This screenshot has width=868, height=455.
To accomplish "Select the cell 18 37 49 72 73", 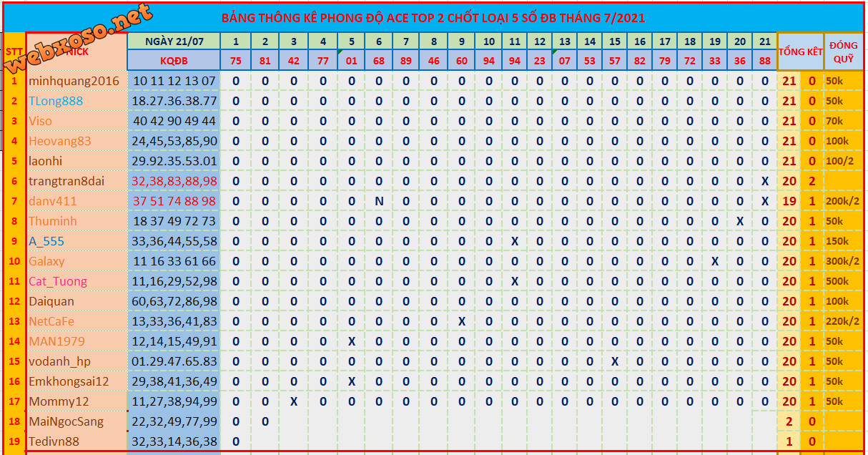I will point(174,221).
